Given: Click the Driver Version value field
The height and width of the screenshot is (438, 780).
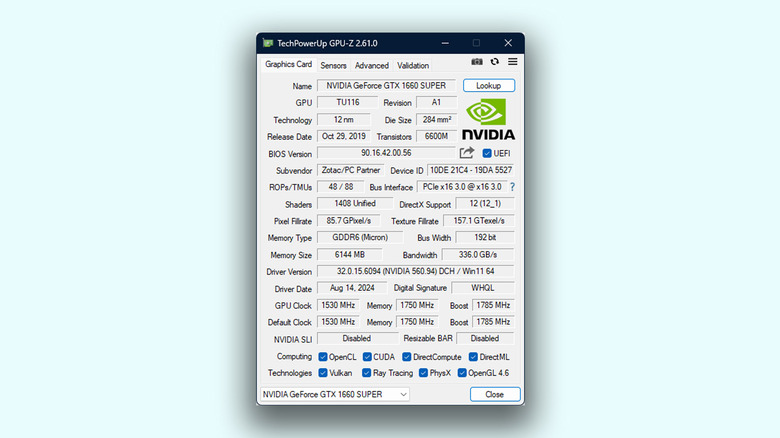Looking at the screenshot, I should point(416,271).
